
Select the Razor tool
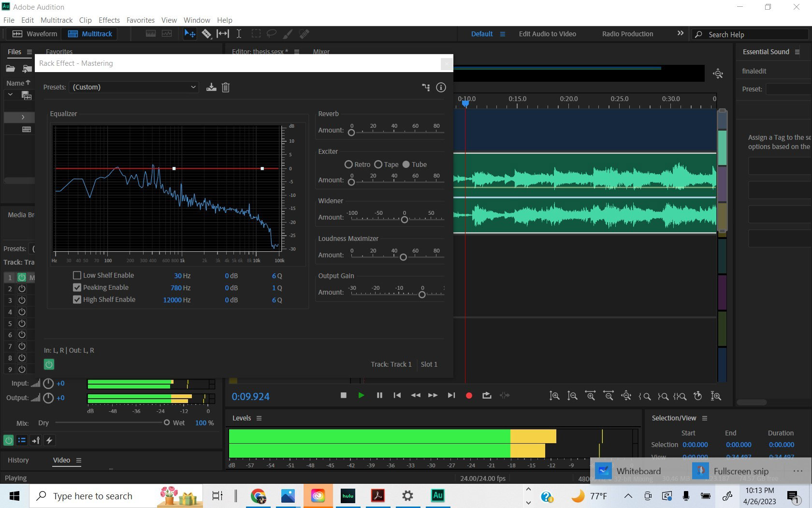point(206,34)
